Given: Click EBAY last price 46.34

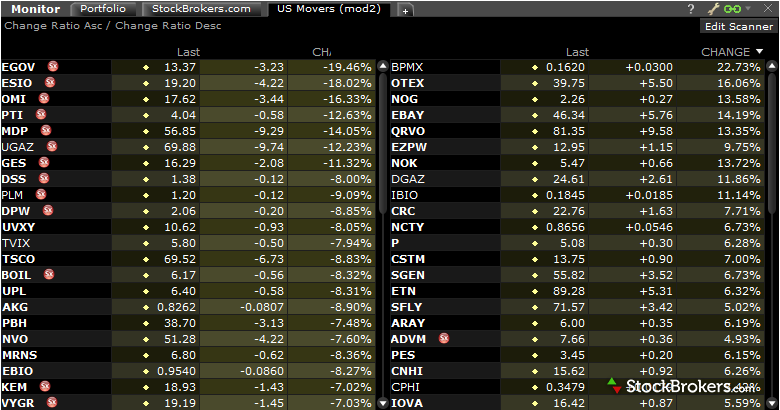Looking at the screenshot, I should pos(569,114).
